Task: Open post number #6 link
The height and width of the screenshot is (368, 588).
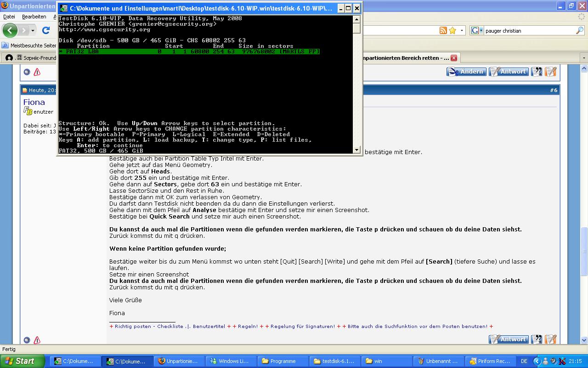Action: 554,90
